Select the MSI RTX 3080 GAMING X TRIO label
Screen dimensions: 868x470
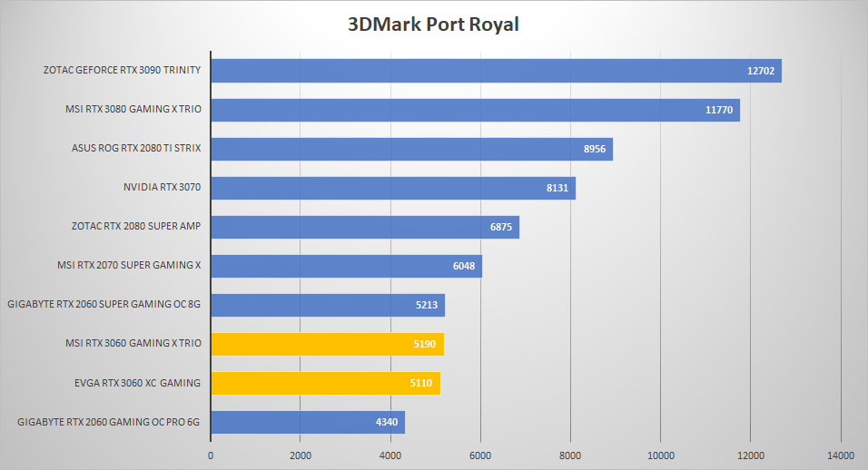point(133,109)
